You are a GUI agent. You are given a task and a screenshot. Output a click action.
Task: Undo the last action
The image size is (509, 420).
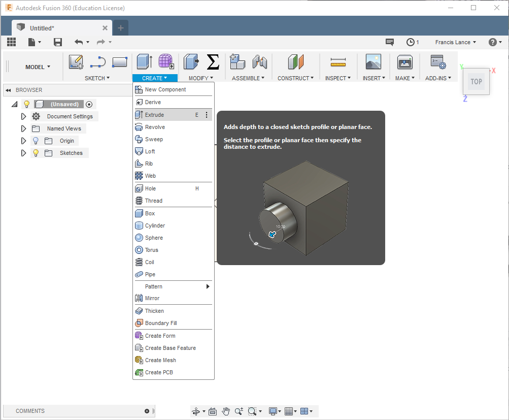coord(79,42)
